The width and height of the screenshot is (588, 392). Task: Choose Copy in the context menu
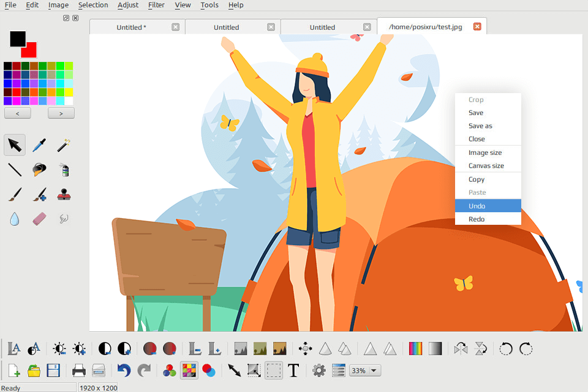click(488, 179)
